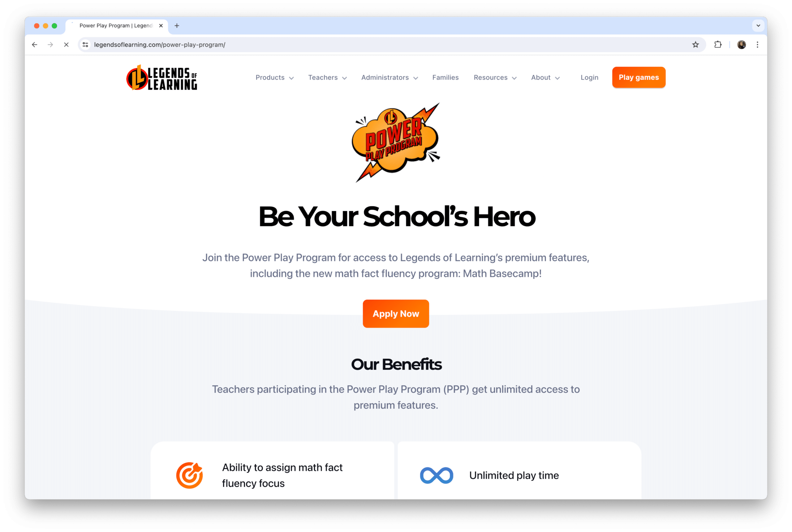Click the Apply Now button

click(396, 313)
